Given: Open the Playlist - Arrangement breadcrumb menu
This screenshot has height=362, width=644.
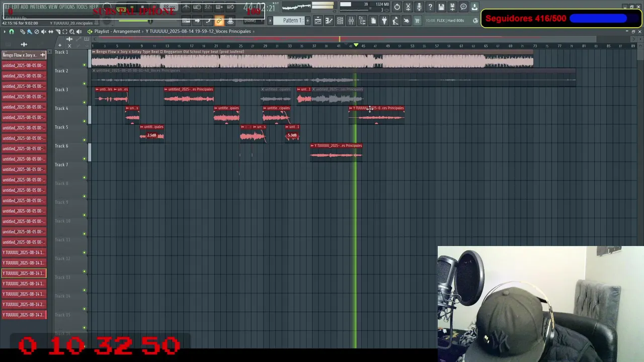Looking at the screenshot, I should pyautogui.click(x=117, y=31).
